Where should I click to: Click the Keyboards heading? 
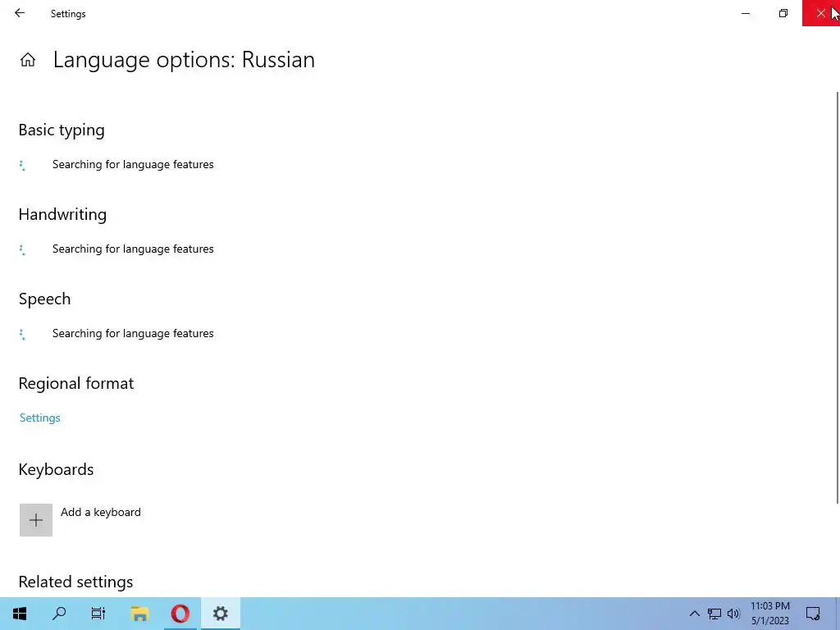pos(57,470)
